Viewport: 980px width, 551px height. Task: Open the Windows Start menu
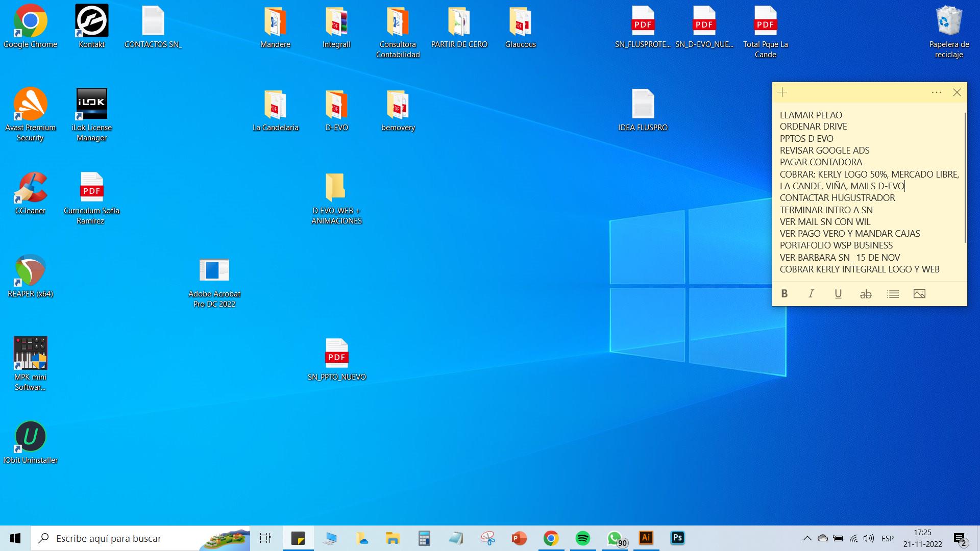15,538
